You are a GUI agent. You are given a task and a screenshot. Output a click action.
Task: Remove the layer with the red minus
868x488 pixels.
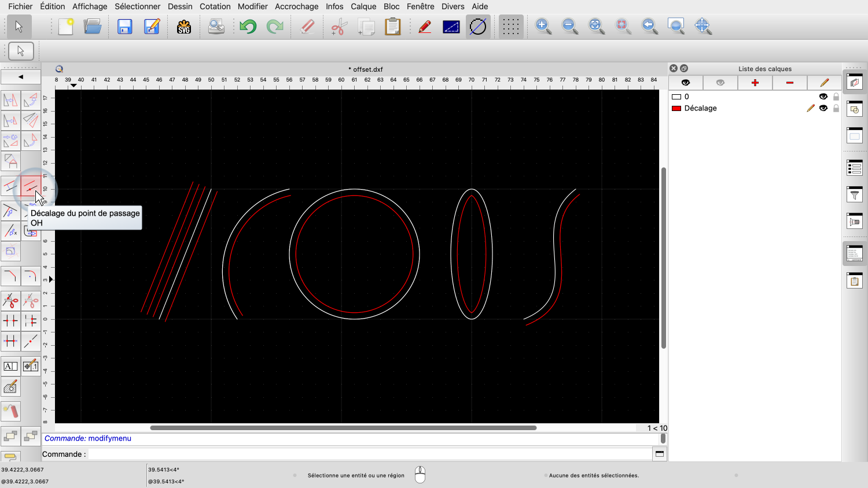point(790,83)
